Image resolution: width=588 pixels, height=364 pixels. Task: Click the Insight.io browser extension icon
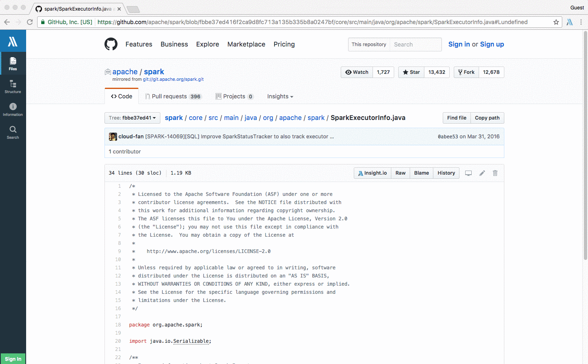[x=570, y=22]
